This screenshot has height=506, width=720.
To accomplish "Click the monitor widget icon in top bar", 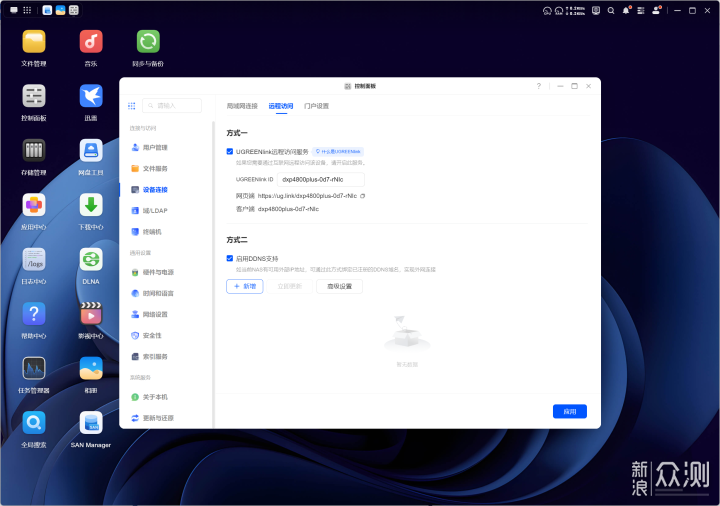I will pyautogui.click(x=596, y=10).
